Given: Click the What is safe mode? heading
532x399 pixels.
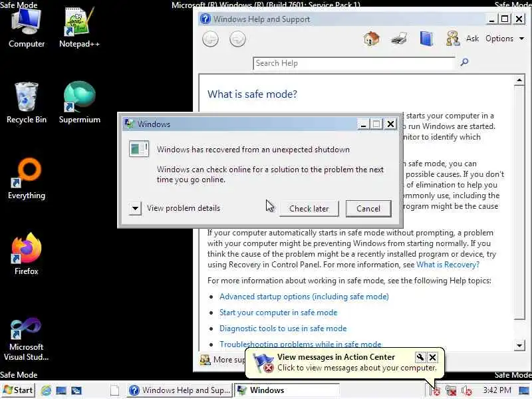Looking at the screenshot, I should (x=252, y=94).
